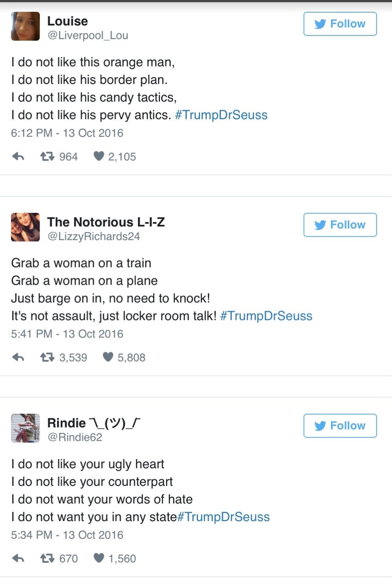Open #TrumpDrSeuss hashtag in Lizzy's tweet

point(266,316)
